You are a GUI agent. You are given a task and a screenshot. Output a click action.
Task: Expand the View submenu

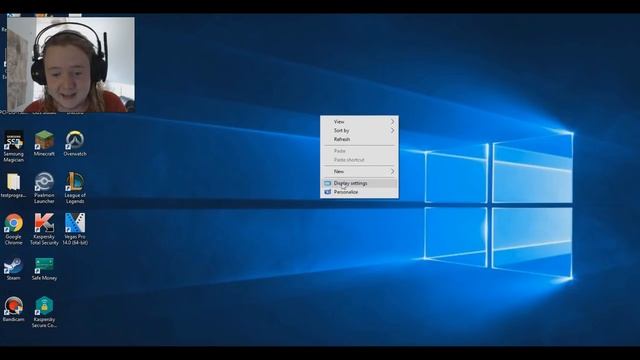[x=359, y=122]
